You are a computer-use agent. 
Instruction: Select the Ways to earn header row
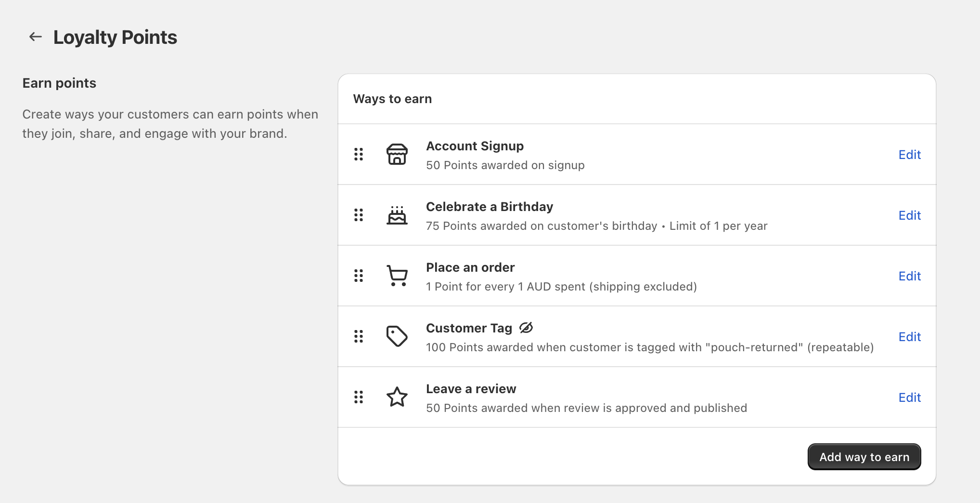click(392, 99)
